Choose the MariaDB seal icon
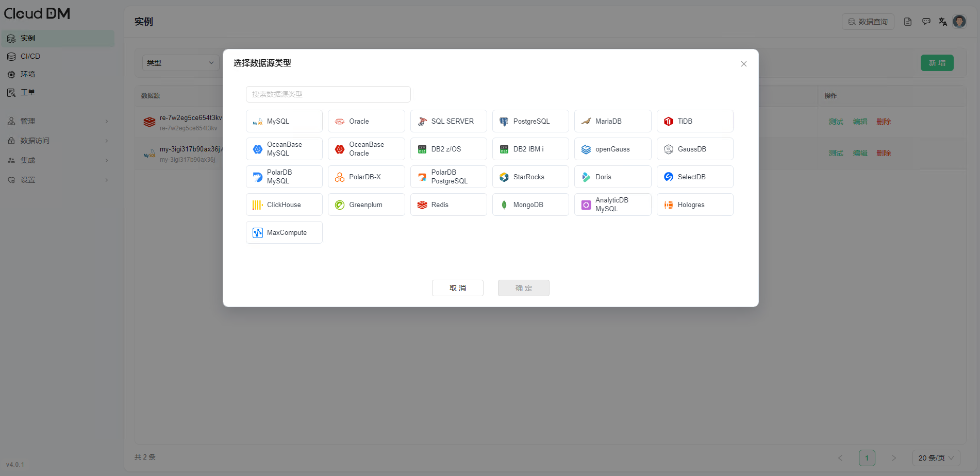The image size is (980, 476). click(586, 122)
